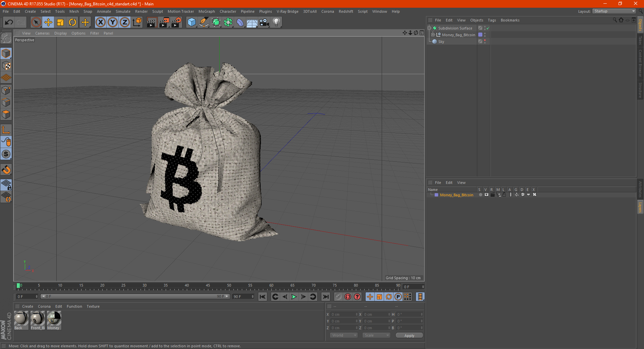Screen dimensions: 644x349
Task: Add a floor environment object
Action: pyautogui.click(x=252, y=22)
